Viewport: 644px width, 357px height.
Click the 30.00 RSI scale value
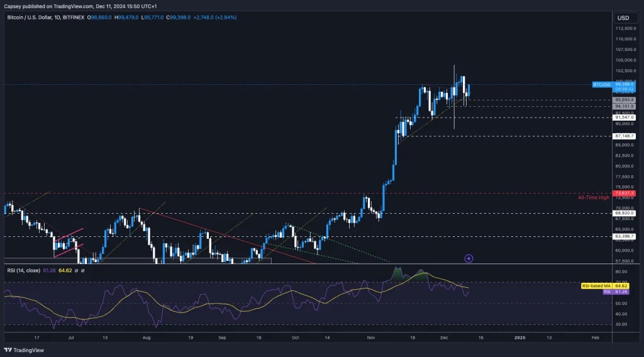pos(621,324)
